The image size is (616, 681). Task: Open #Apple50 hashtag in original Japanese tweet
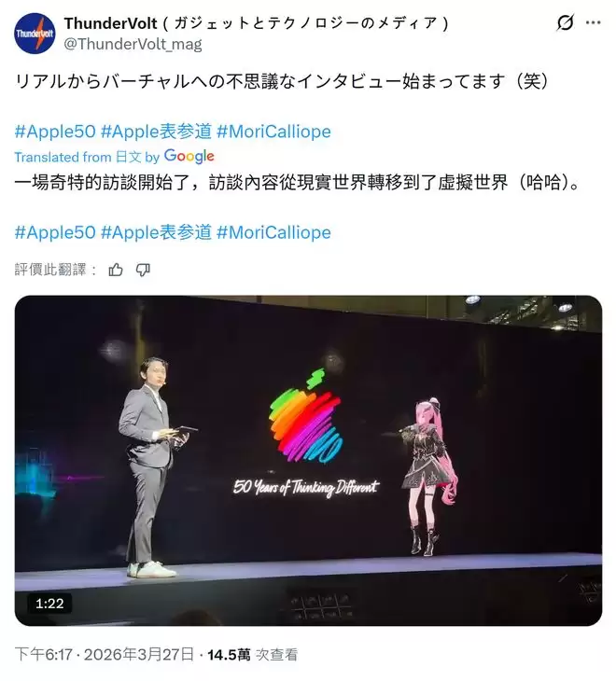tap(55, 132)
